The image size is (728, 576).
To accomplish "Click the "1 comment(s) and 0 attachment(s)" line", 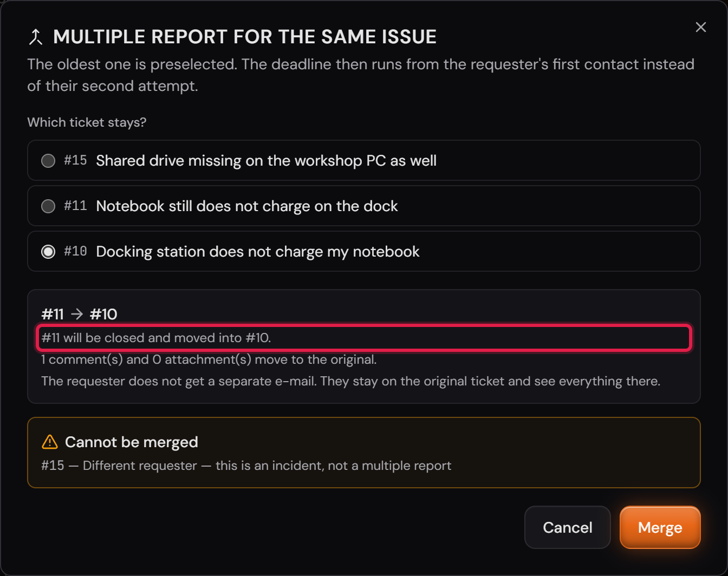I will tap(209, 359).
